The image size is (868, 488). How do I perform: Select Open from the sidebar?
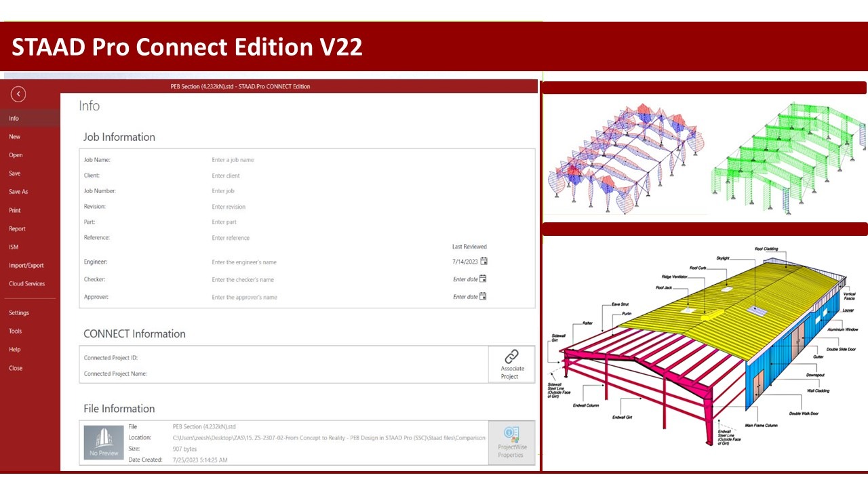[x=16, y=155]
